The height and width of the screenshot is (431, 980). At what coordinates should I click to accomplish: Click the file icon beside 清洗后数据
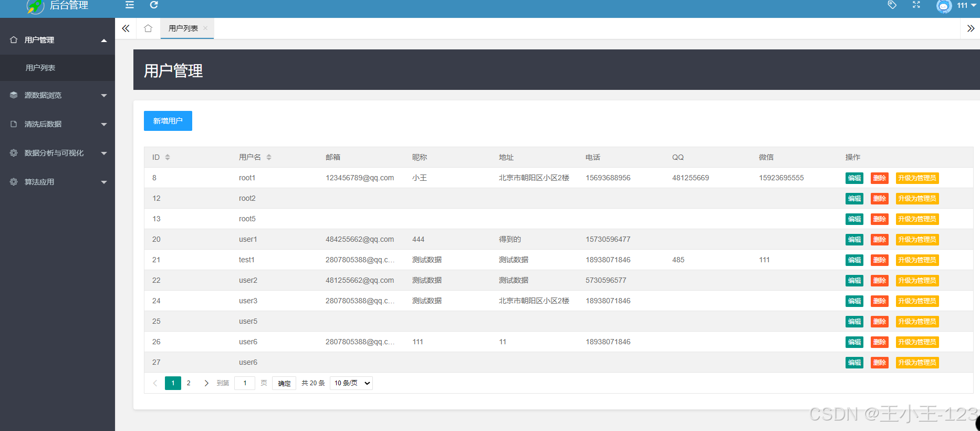[x=14, y=124]
